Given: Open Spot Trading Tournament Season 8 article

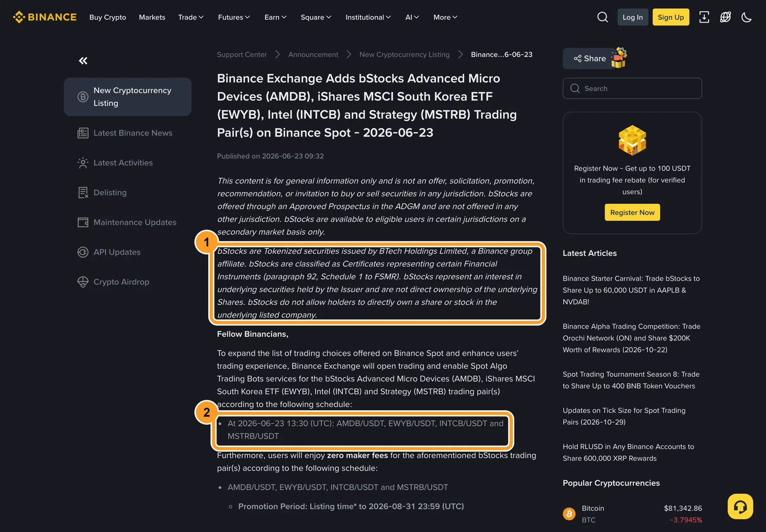Looking at the screenshot, I should tap(632, 380).
